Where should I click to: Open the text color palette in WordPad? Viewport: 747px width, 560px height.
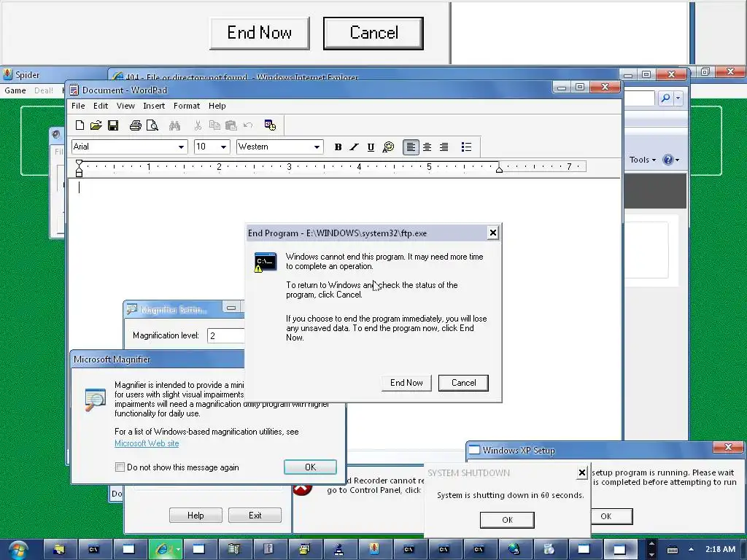388,147
